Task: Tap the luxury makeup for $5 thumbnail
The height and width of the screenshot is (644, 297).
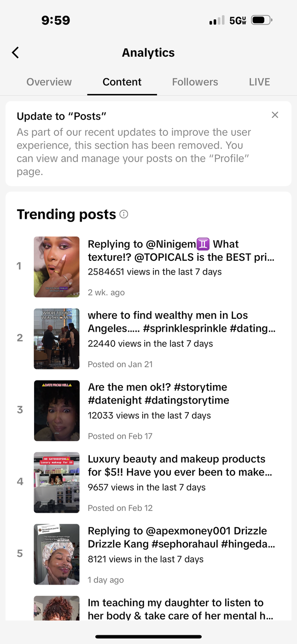Action: (x=57, y=482)
